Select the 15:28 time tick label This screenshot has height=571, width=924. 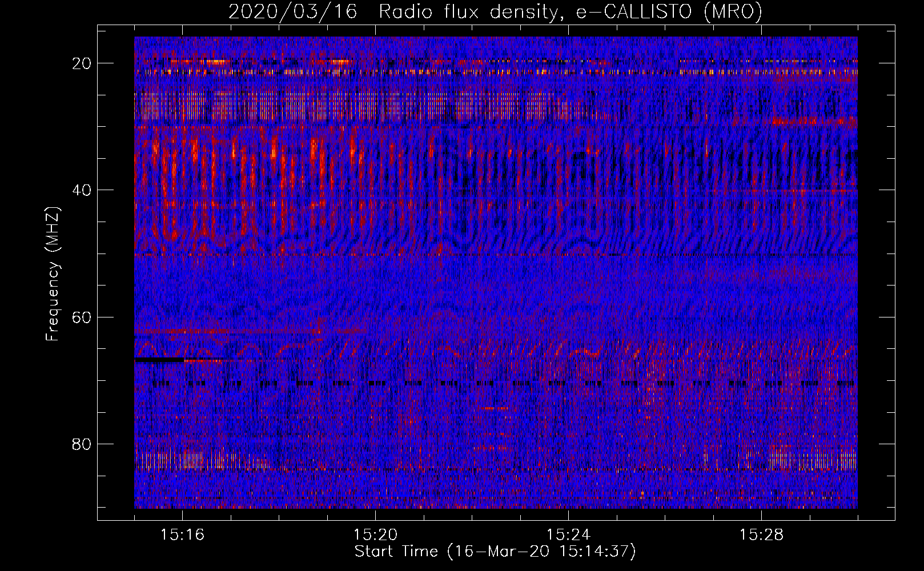click(761, 535)
